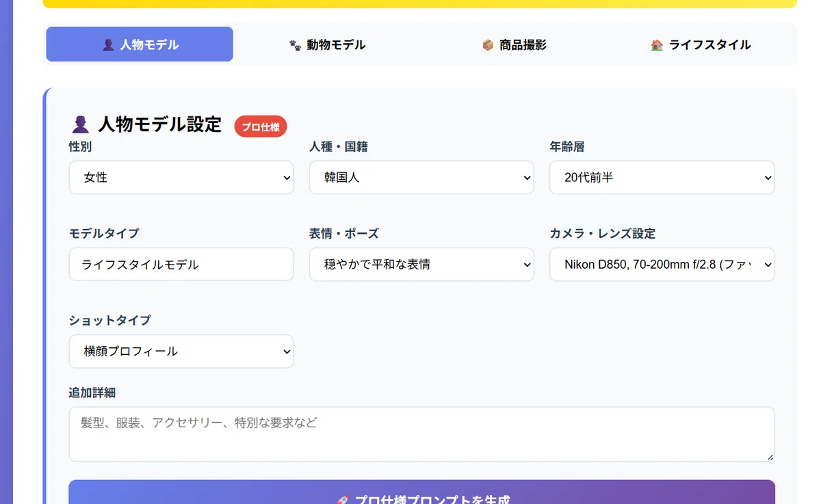
Task: Open the 性別 dropdown showing 女性
Action: [x=181, y=178]
